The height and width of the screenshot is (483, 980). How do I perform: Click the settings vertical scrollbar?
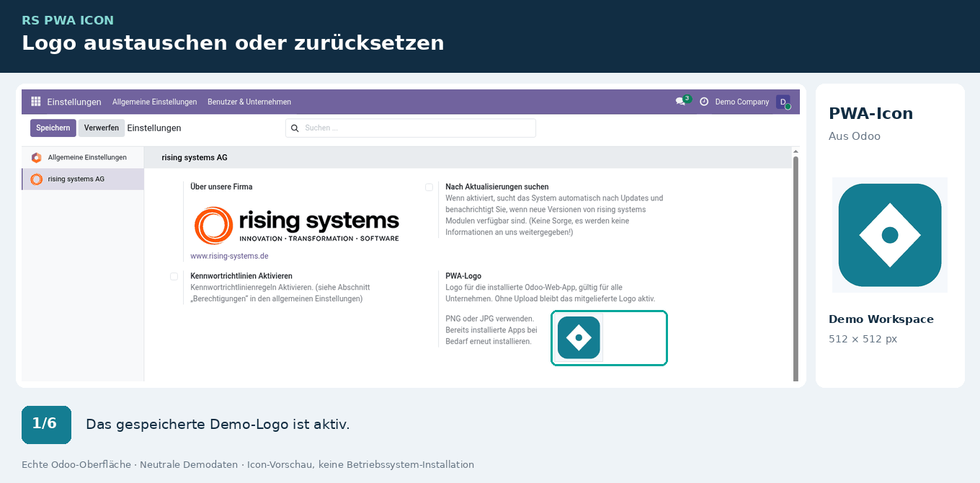(796, 269)
